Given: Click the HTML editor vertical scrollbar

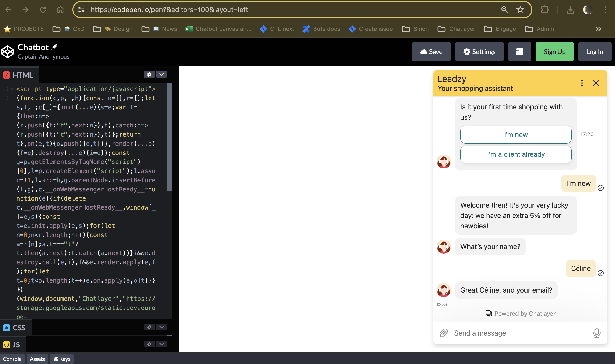Looking at the screenshot, I should (169, 137).
